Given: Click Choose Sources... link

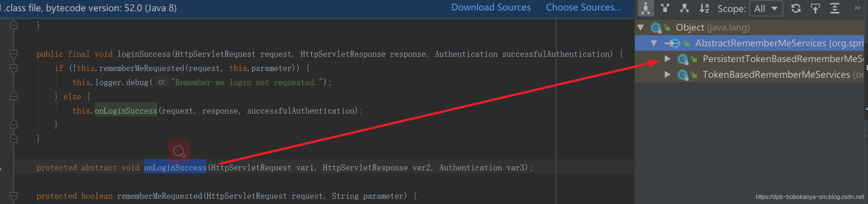Looking at the screenshot, I should pyautogui.click(x=583, y=7).
